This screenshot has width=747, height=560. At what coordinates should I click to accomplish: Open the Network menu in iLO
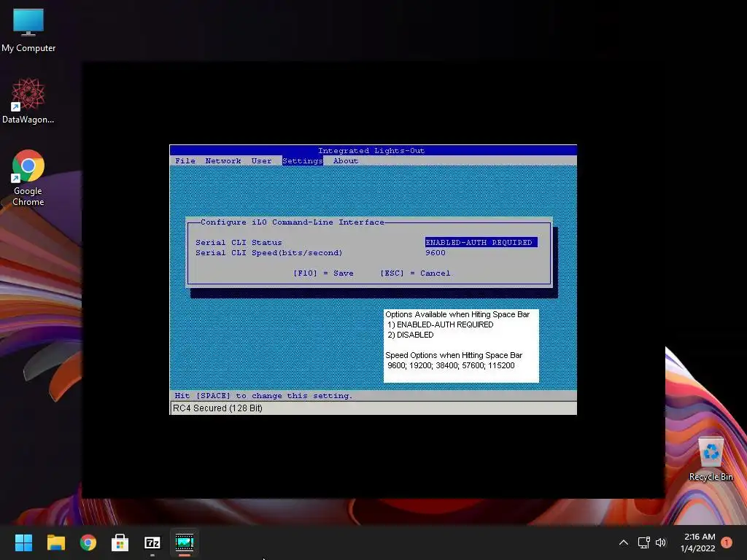(223, 161)
